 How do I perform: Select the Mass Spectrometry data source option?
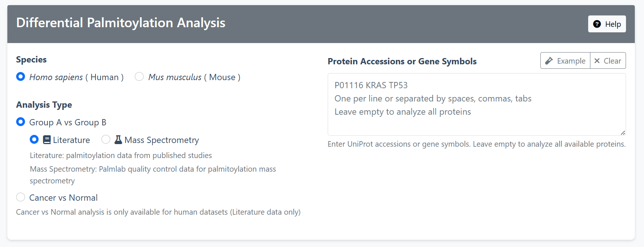pyautogui.click(x=106, y=139)
